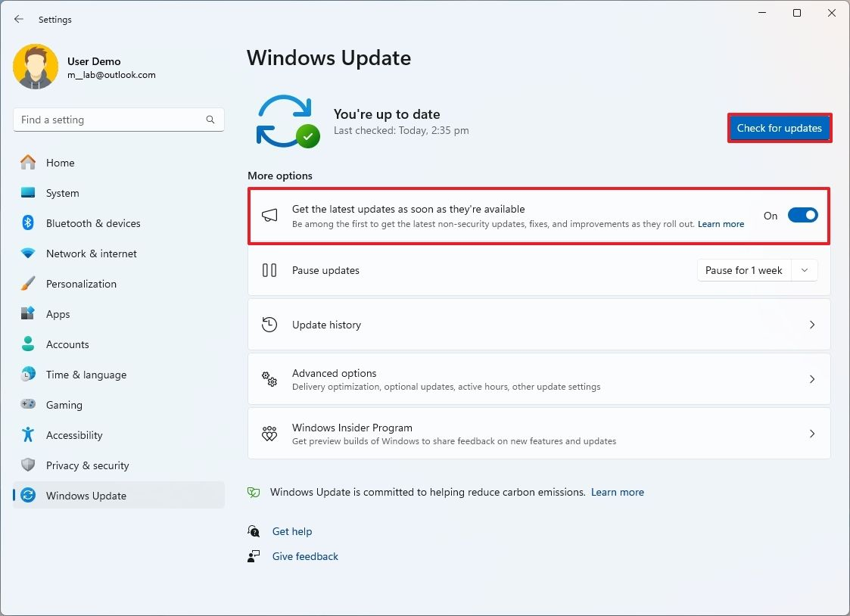The image size is (850, 616).
Task: Click the sync icon beside Windows Update
Action: tap(28, 495)
